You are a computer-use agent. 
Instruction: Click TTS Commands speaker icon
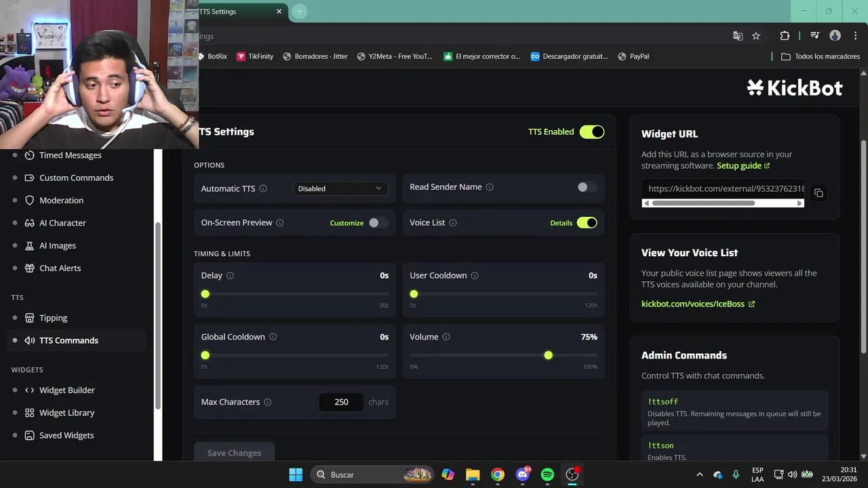29,340
